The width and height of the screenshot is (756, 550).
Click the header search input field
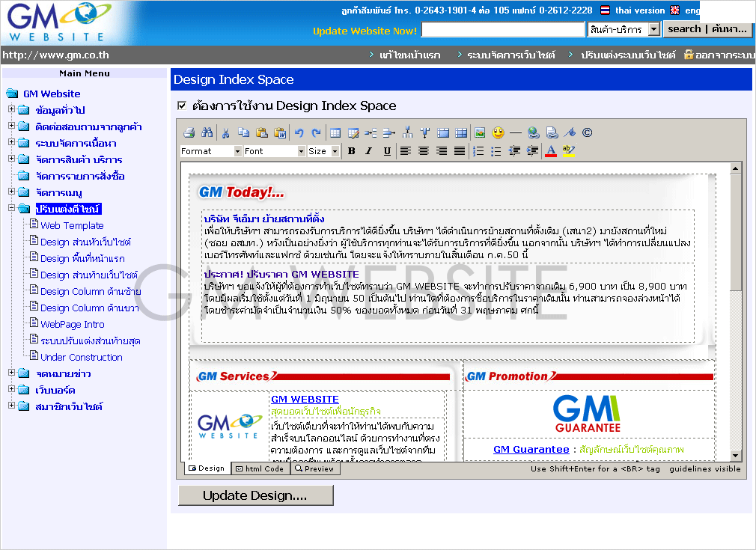pos(503,30)
